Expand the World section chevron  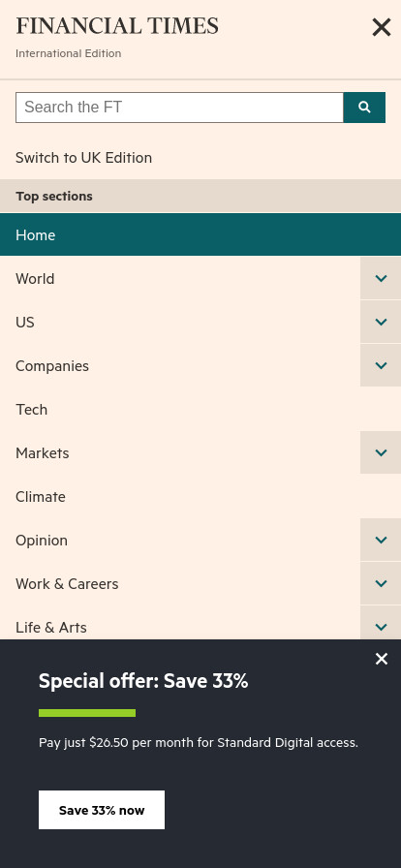381,278
